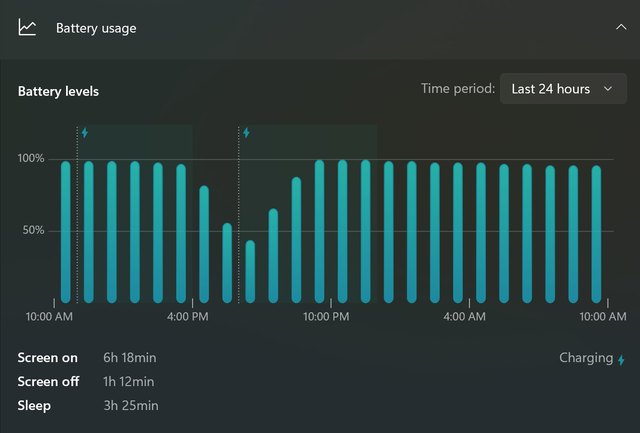Viewport: 640px width, 433px height.
Task: Click the 4:00 AM axis label
Action: (464, 317)
